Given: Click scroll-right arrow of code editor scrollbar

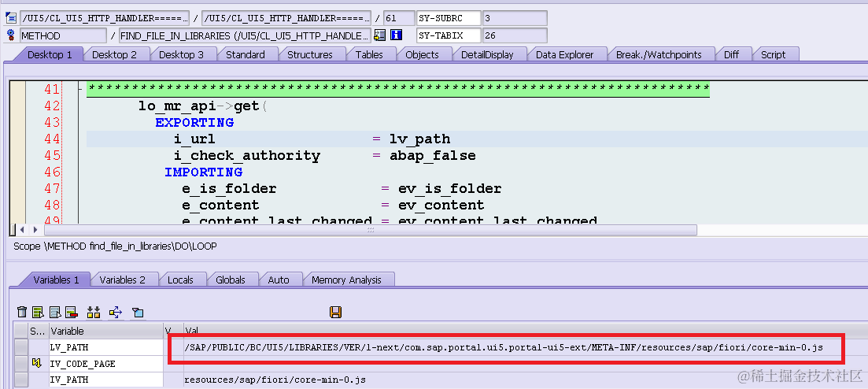Looking at the screenshot, I should (35, 229).
